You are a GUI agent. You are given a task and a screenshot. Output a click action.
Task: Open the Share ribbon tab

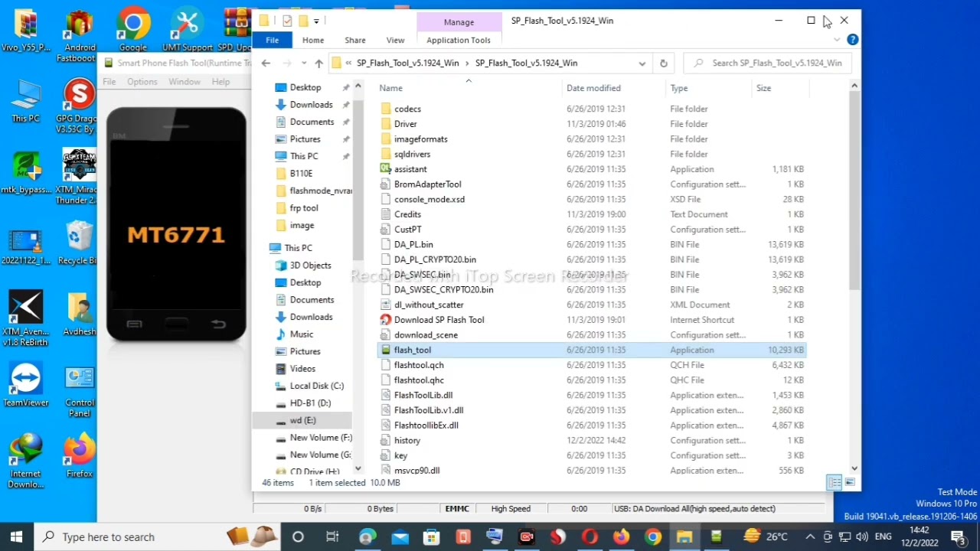pos(355,40)
